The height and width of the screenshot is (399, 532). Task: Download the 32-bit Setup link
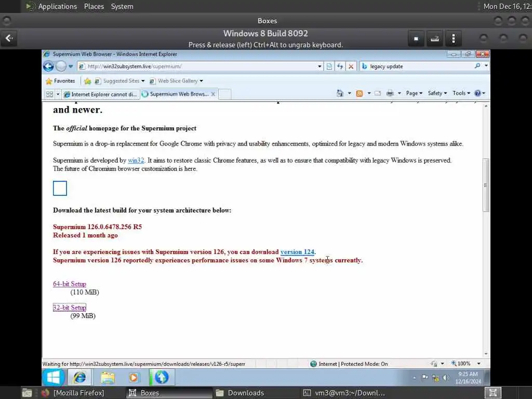pyautogui.click(x=70, y=308)
